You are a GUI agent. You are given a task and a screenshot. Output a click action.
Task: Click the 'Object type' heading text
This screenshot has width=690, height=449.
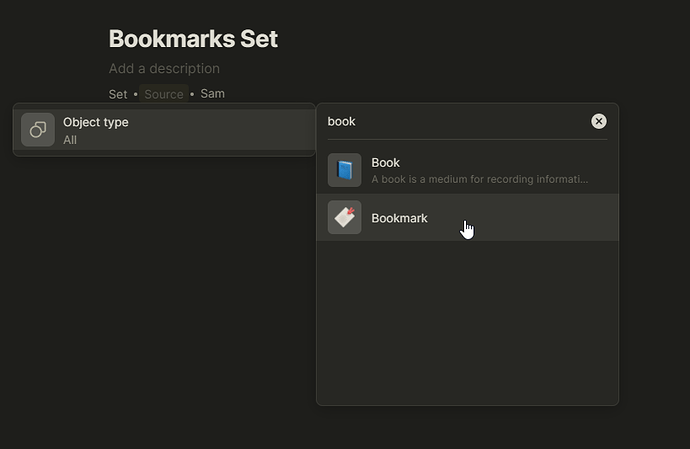click(x=95, y=122)
